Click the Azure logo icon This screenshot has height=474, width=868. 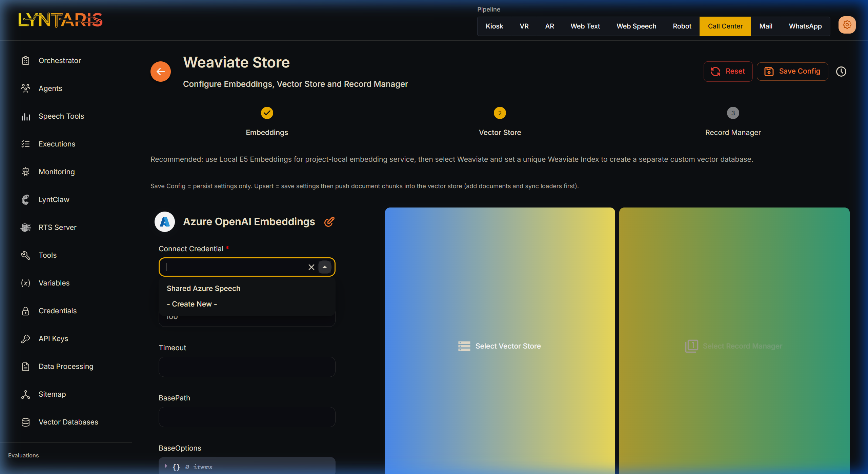[165, 222]
